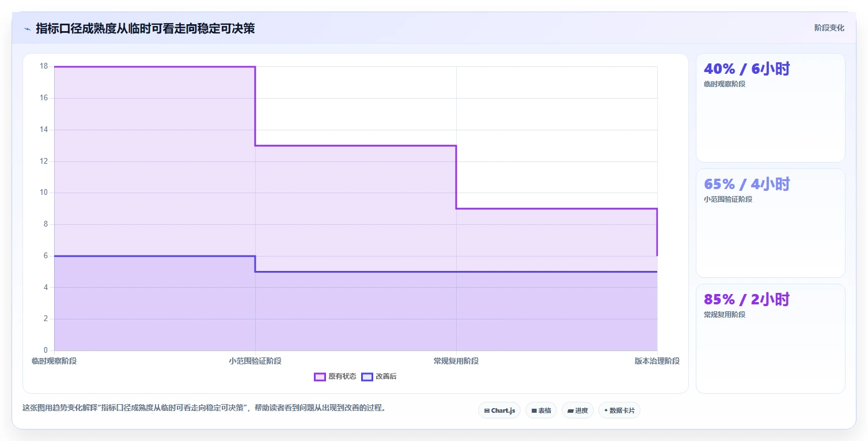Click the x-axis label 小范围验证阶段
Screen dimensions: 868x441
(x=255, y=361)
